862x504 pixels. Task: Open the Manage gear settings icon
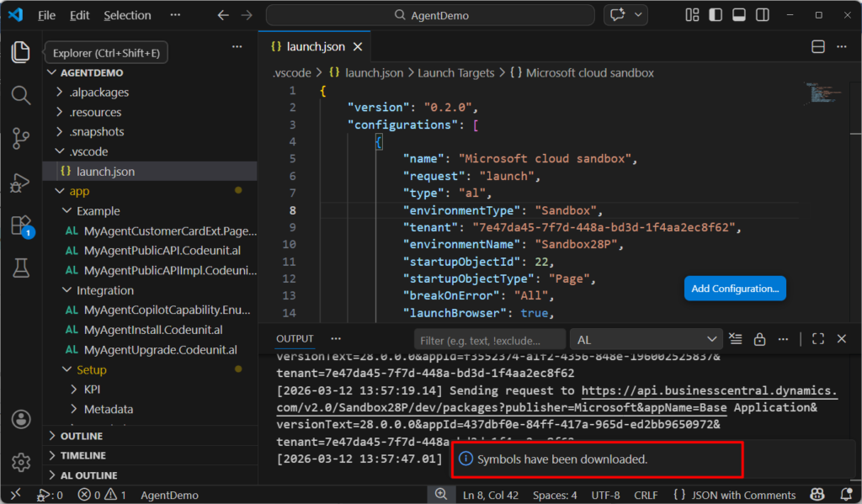tap(21, 462)
